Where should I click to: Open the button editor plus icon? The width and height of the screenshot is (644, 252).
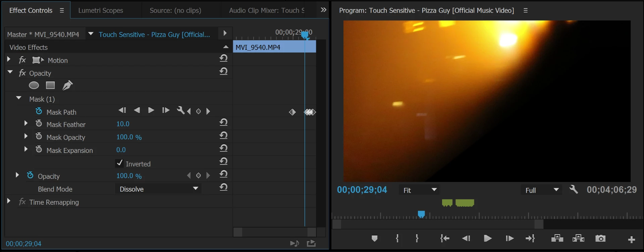[x=632, y=239]
